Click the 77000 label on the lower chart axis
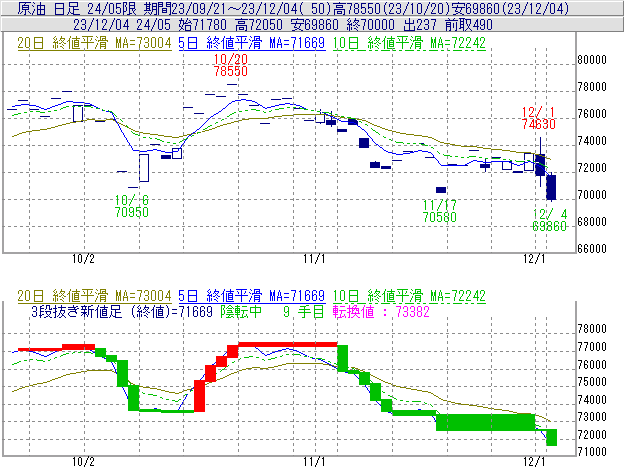The height and width of the screenshot is (475, 624). (x=592, y=347)
